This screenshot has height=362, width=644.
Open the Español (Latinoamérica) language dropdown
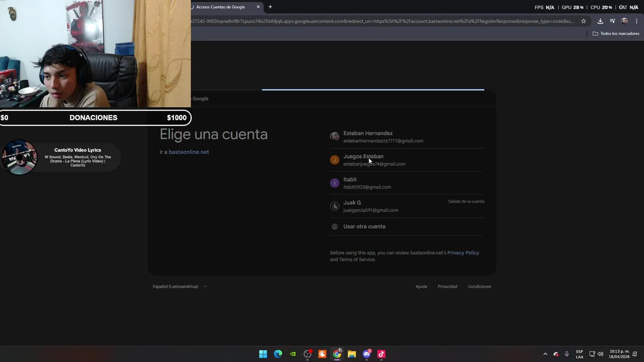[x=180, y=287]
